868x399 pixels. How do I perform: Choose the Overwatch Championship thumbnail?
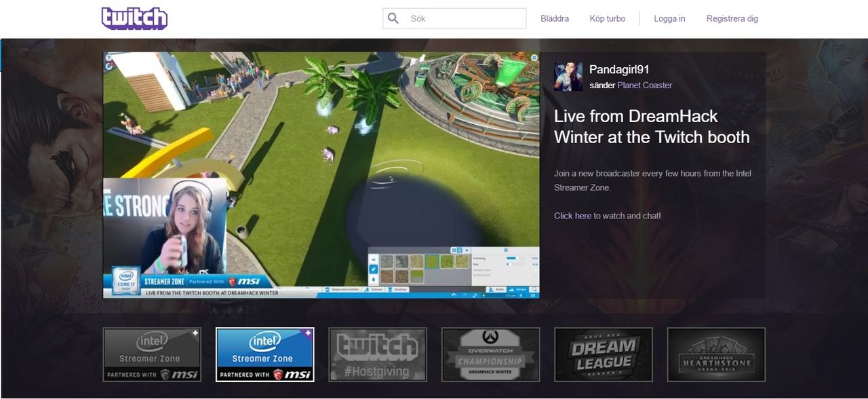(490, 354)
